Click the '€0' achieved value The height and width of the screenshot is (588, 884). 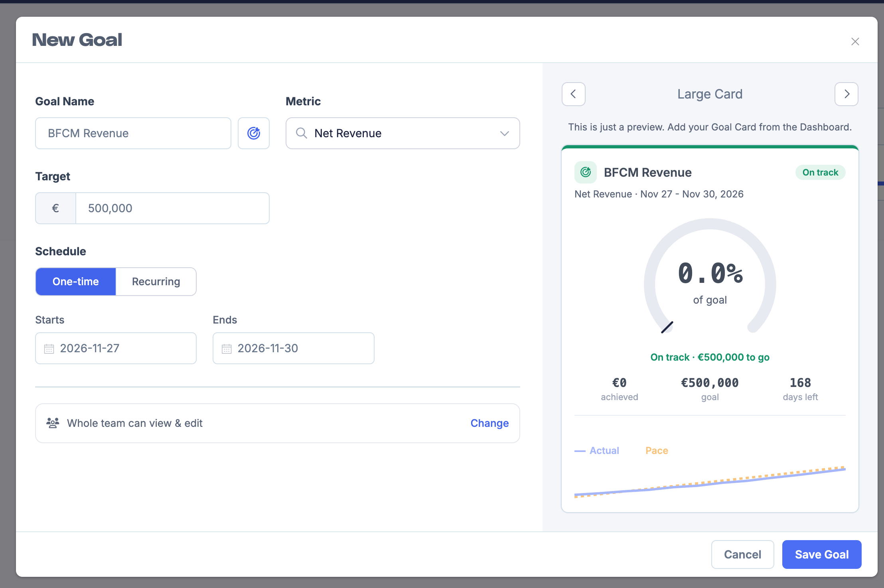pyautogui.click(x=620, y=383)
